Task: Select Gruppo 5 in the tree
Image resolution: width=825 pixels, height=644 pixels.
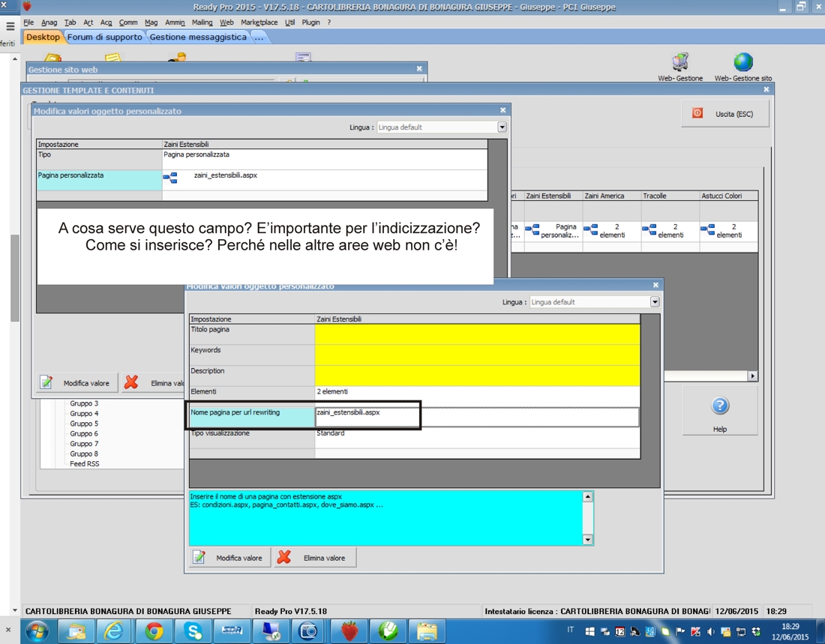Action: pyautogui.click(x=84, y=424)
